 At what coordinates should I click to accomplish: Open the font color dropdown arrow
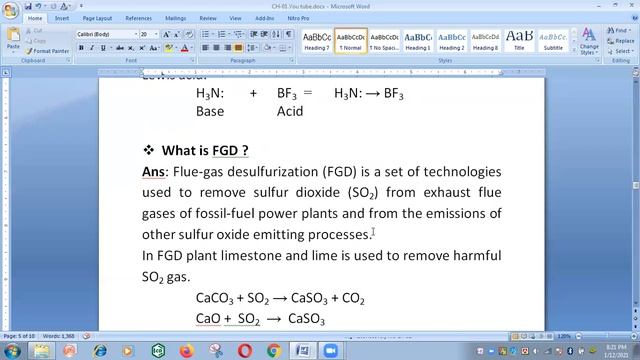tap(192, 48)
